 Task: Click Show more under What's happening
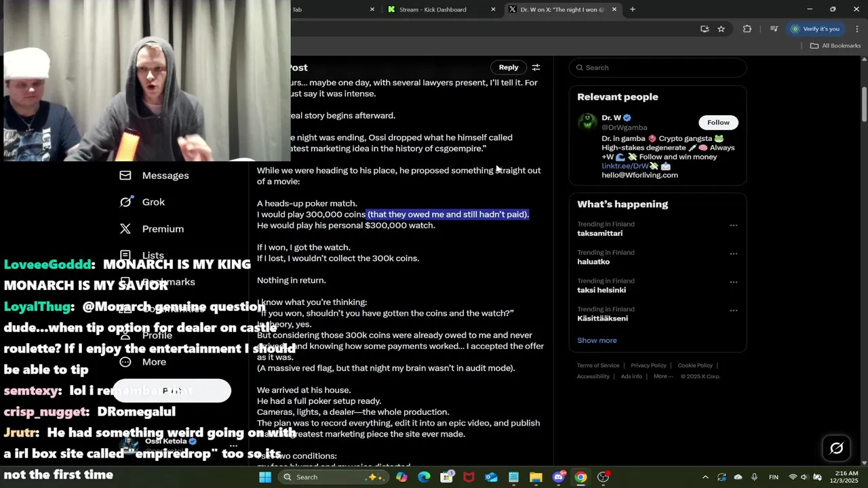click(597, 340)
